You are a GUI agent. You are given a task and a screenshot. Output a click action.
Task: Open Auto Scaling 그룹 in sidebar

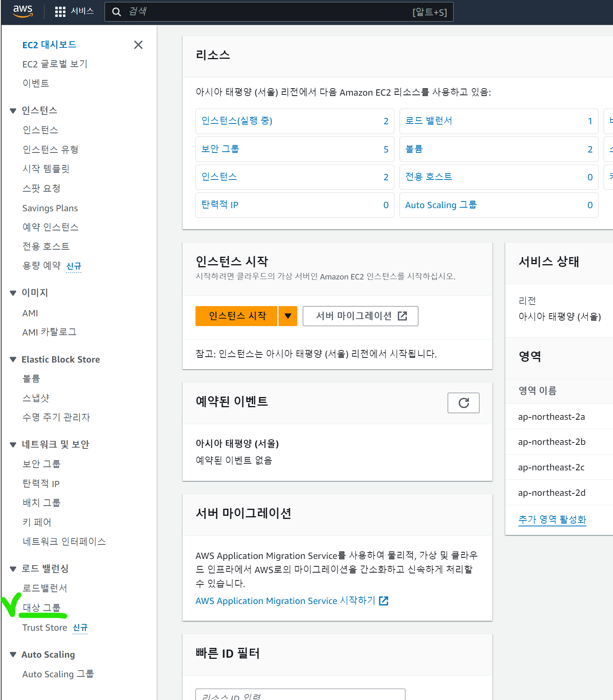(58, 674)
